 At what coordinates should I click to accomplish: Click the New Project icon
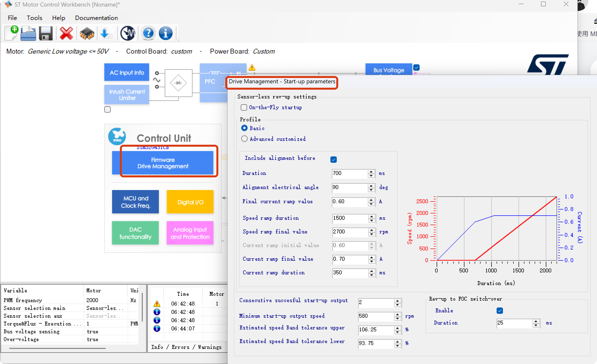click(x=11, y=33)
